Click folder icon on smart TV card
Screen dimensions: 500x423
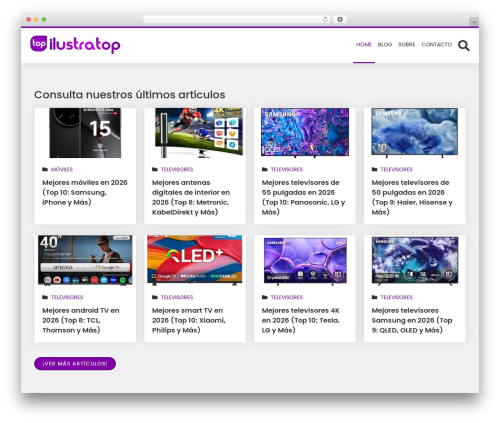pos(155,297)
